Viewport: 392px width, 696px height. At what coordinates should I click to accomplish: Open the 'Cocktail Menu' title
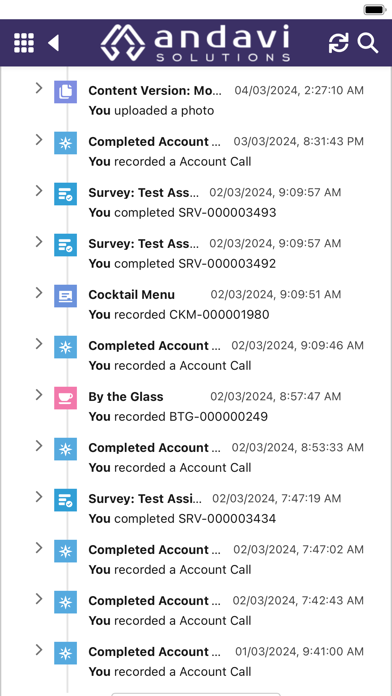point(131,295)
